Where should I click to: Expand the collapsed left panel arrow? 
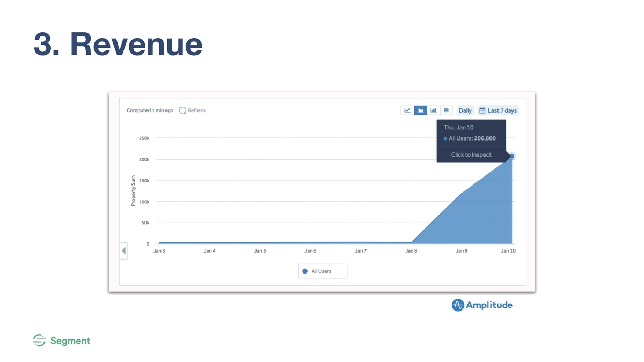click(x=123, y=250)
